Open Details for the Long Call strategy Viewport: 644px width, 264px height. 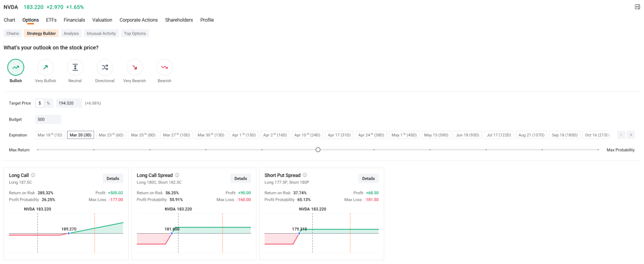[113, 178]
